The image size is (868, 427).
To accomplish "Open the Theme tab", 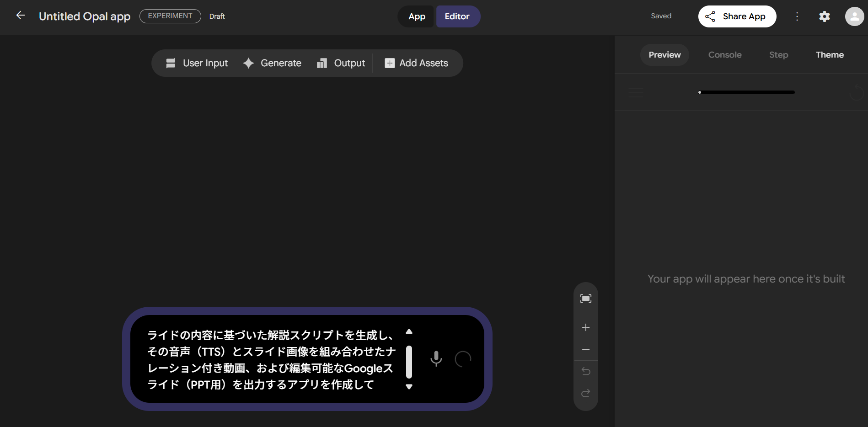I will (829, 55).
